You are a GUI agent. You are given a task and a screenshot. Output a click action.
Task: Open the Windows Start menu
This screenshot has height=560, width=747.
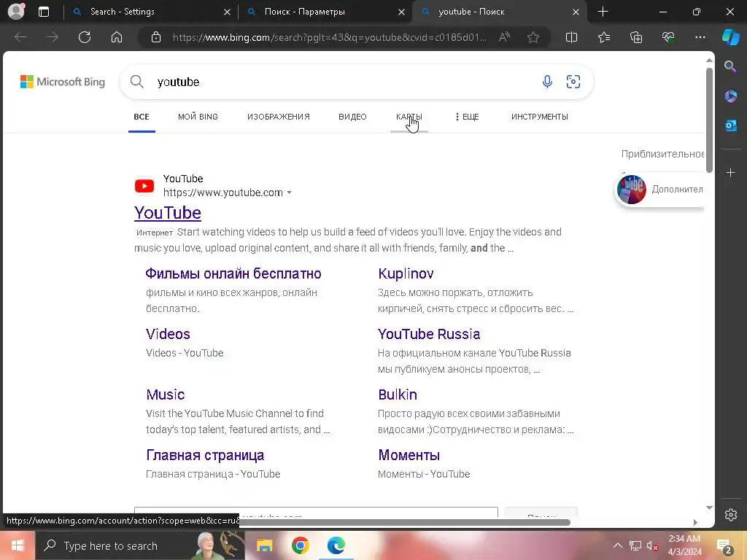18,545
